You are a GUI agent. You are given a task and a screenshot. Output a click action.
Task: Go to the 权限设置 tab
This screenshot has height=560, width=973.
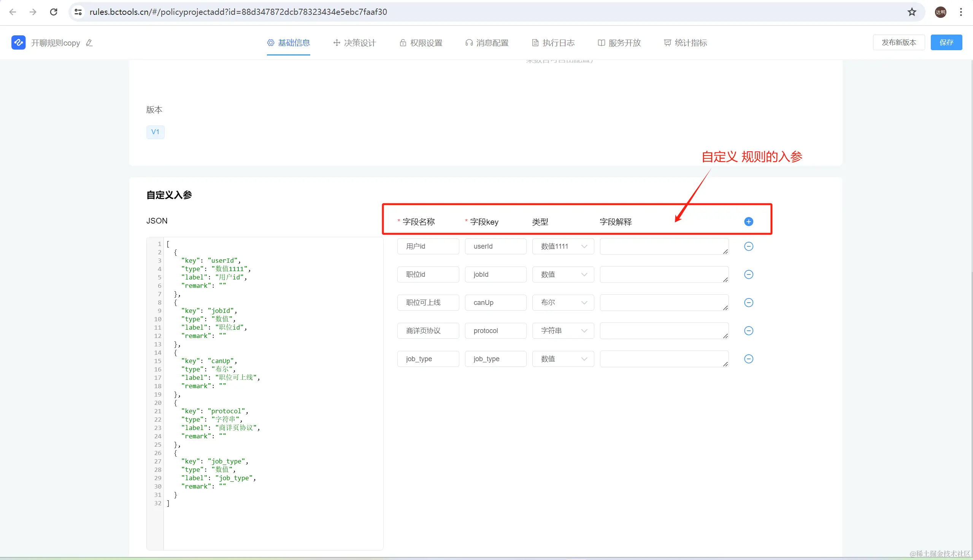(421, 43)
